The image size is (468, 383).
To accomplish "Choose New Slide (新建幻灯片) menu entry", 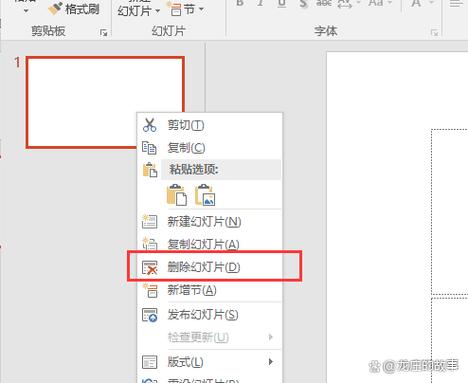I will point(210,222).
